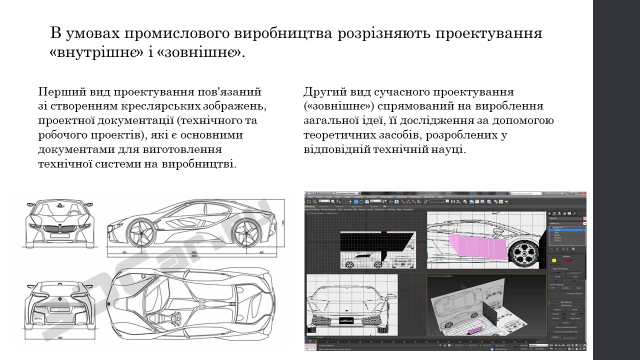Open the Modifier List dropdown
The height and width of the screenshot is (360, 640).
[566, 224]
